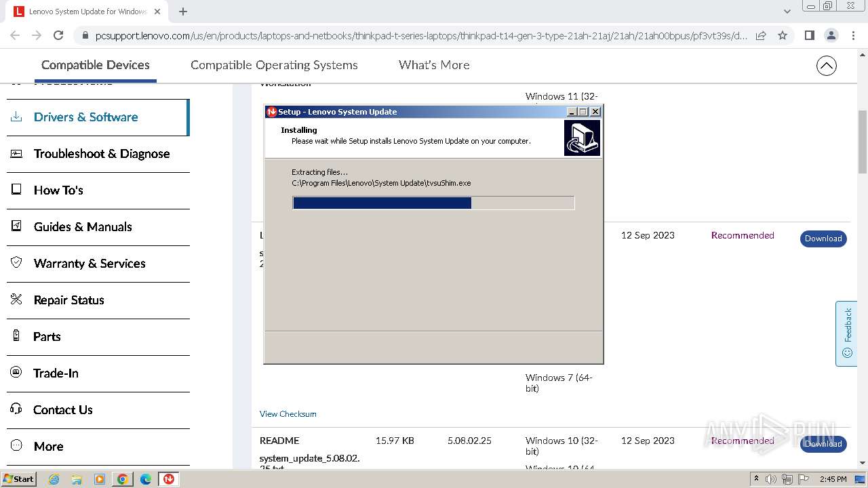Switch to Compatible Devices tab

(96, 65)
